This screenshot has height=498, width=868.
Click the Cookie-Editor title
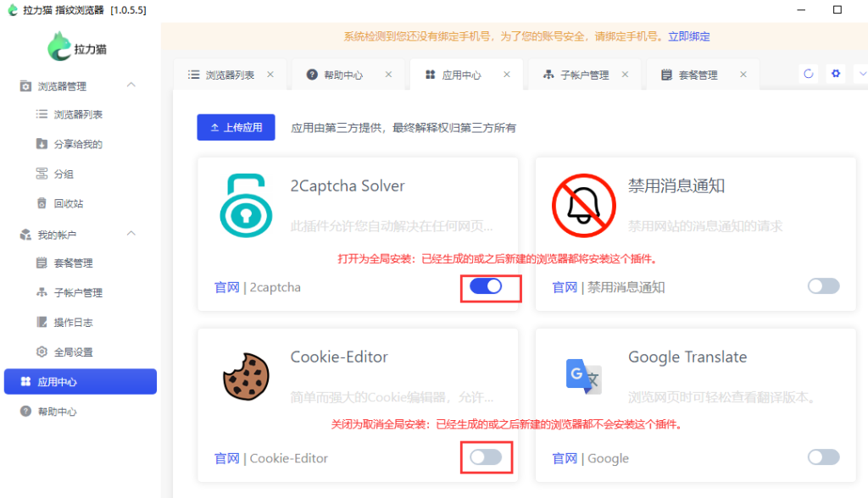339,357
